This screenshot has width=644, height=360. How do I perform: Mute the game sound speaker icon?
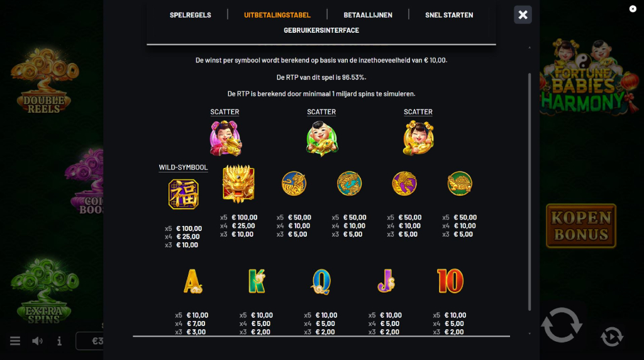(x=38, y=341)
